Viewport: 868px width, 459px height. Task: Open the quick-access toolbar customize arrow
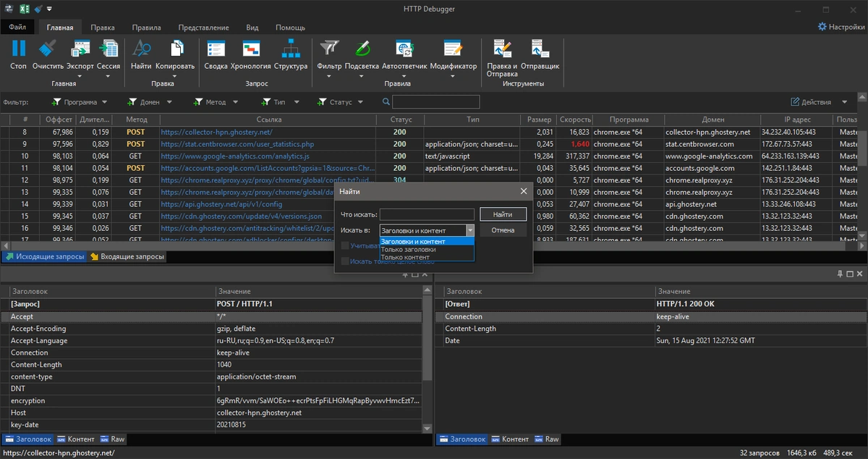(x=49, y=9)
